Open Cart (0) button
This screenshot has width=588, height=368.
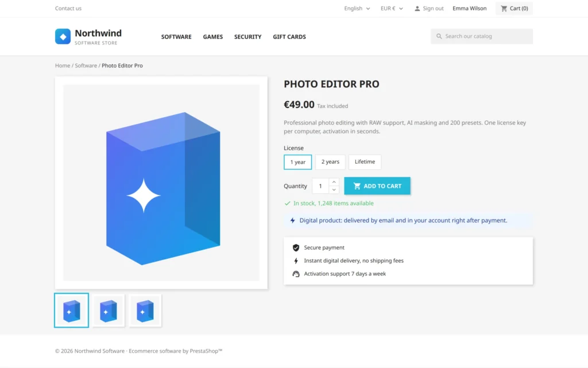514,8
